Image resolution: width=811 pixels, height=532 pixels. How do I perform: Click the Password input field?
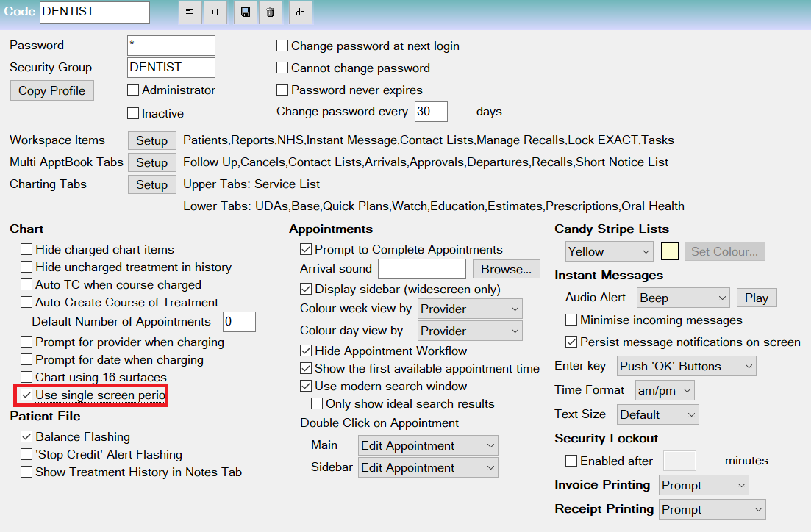(171, 46)
